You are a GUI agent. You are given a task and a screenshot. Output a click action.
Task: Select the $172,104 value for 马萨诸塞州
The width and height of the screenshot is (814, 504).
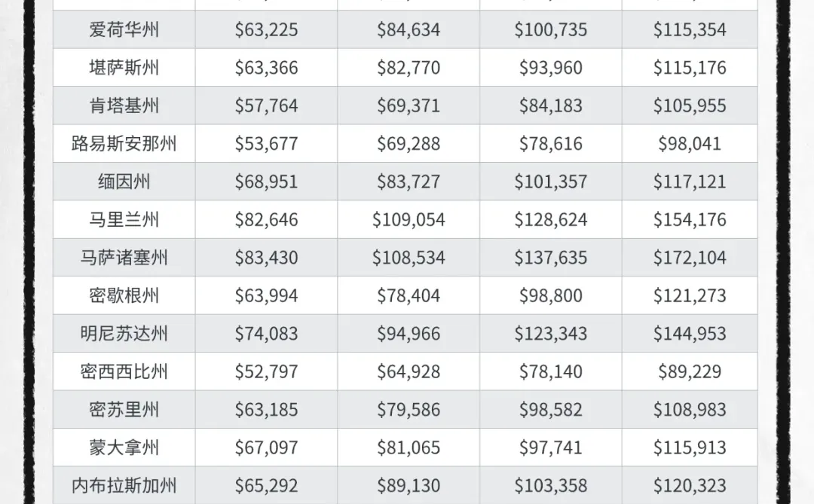pos(690,258)
